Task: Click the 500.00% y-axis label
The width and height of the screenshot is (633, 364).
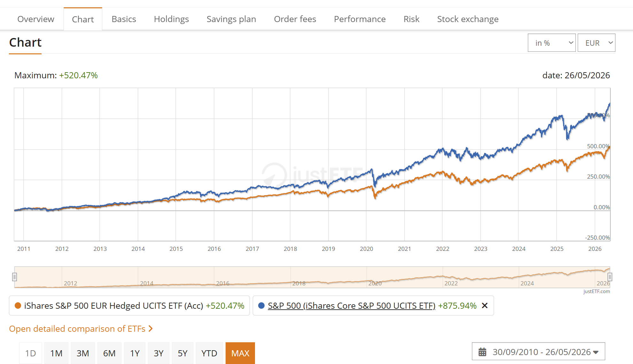Action: click(598, 146)
